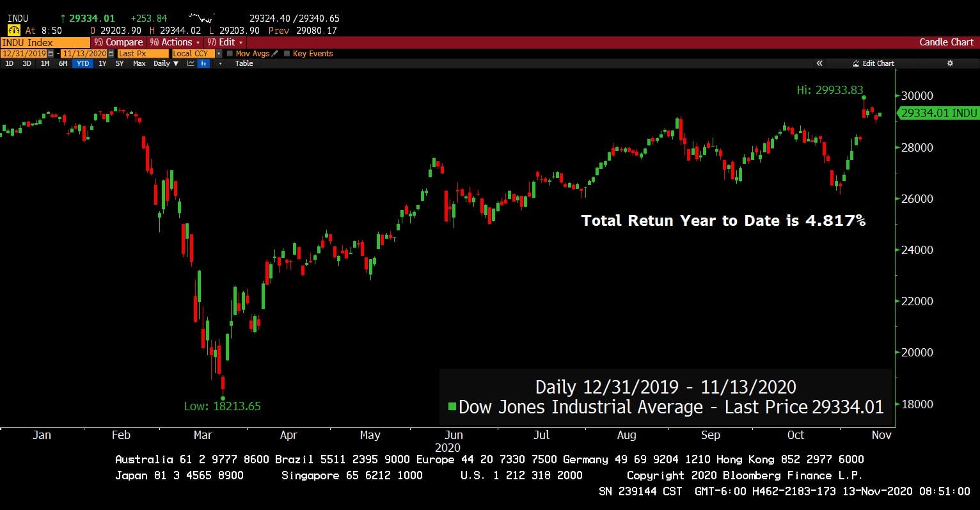This screenshot has height=510, width=980.
Task: Select the YTD time range
Action: coord(83,63)
